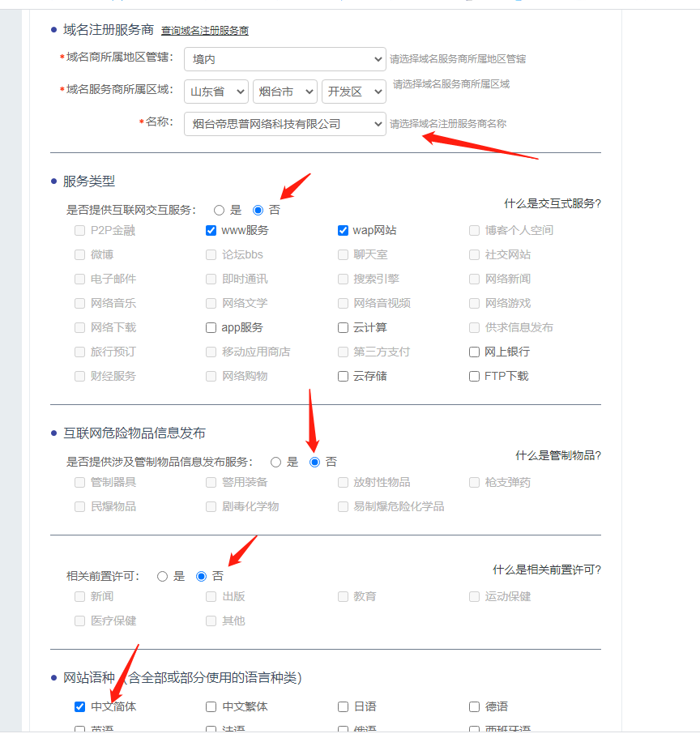Click 什么是相关前置许可? help link
Screen dimensions: 700x738
[x=547, y=569]
